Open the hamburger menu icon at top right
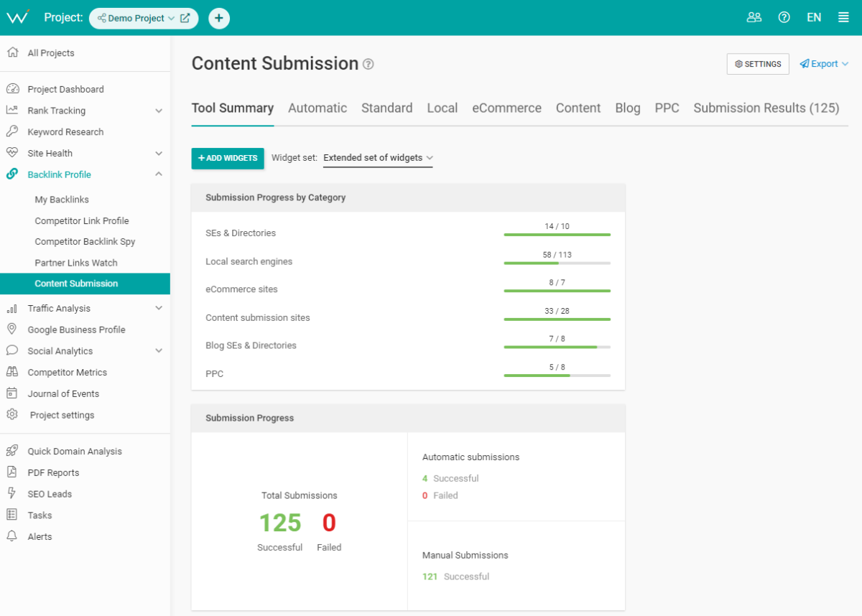This screenshot has width=862, height=616. [843, 18]
